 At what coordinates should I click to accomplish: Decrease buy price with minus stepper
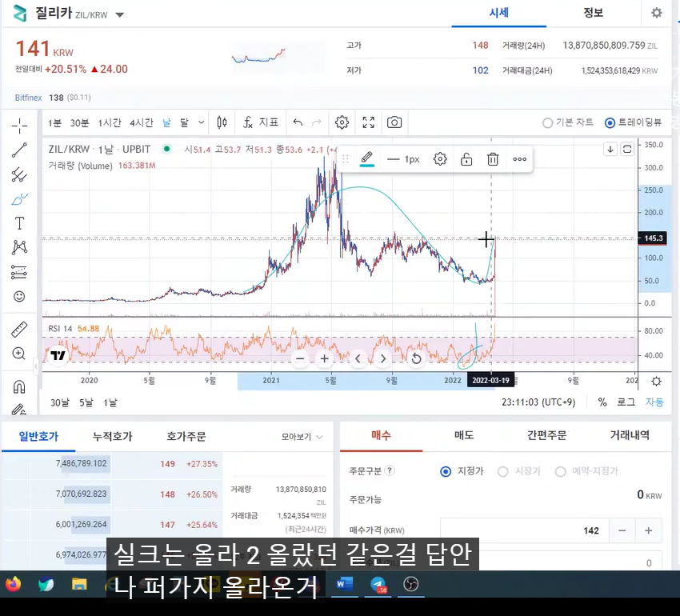622,530
